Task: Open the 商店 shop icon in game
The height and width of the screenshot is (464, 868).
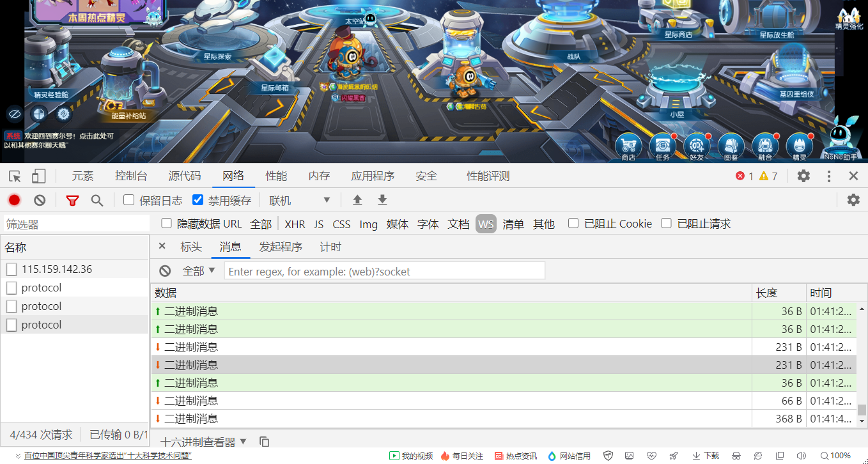Action: pyautogui.click(x=628, y=148)
